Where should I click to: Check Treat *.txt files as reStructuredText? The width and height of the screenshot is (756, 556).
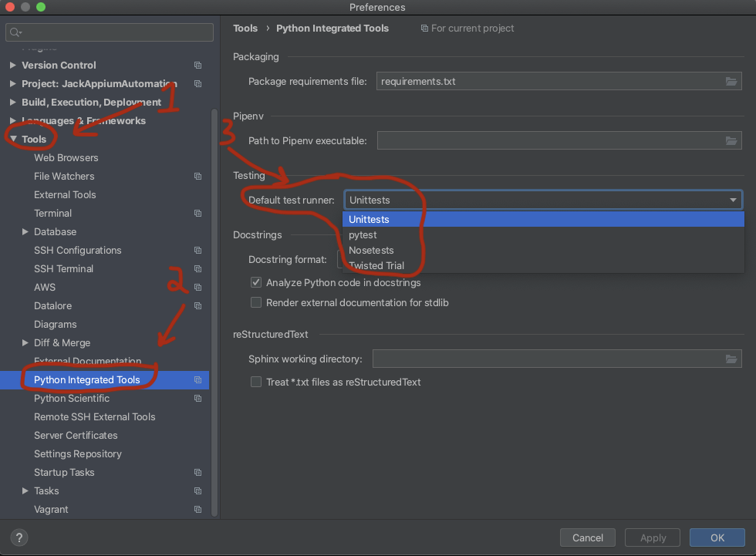255,382
